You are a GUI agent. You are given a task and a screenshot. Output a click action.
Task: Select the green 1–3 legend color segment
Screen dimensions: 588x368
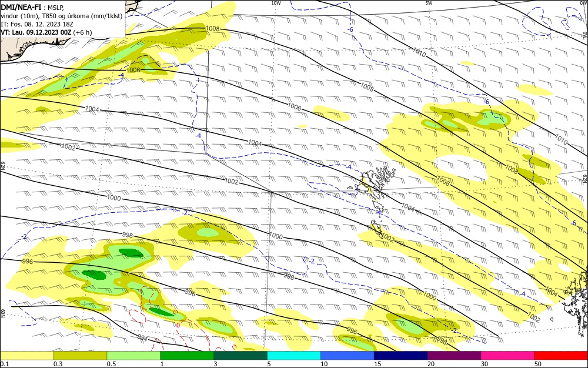point(187,356)
